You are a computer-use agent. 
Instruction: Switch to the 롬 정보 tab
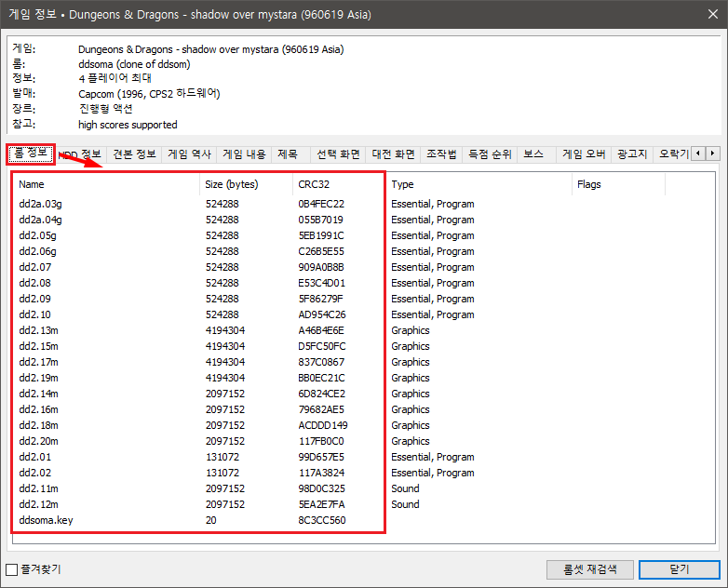(x=31, y=154)
